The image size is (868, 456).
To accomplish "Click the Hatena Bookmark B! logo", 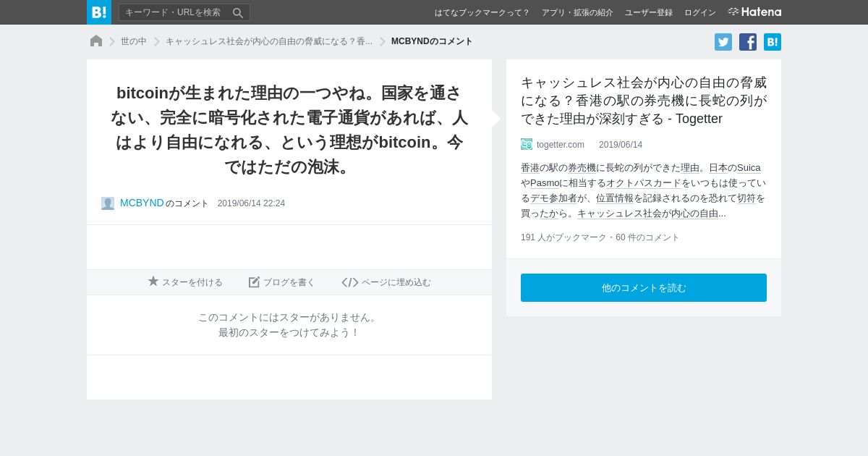I will [x=99, y=12].
